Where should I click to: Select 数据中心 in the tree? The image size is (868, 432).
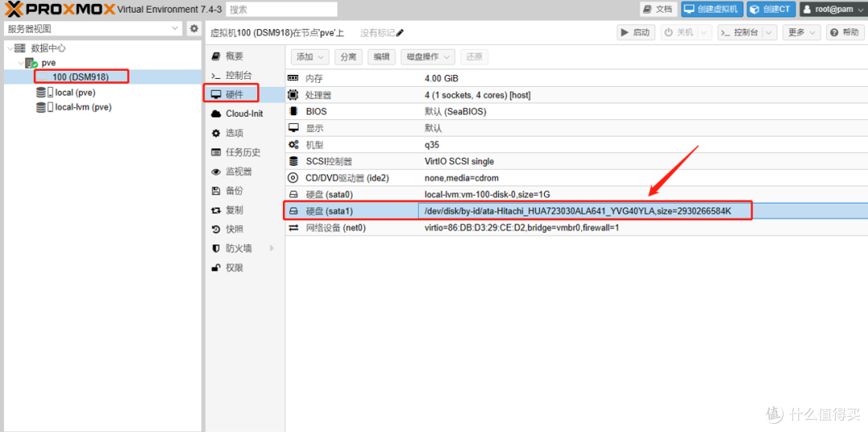(48, 49)
